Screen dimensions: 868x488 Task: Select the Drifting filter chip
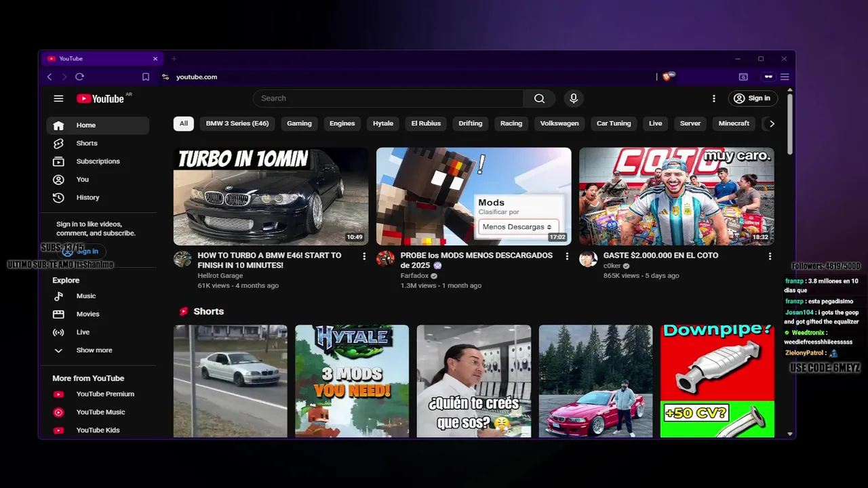[471, 123]
